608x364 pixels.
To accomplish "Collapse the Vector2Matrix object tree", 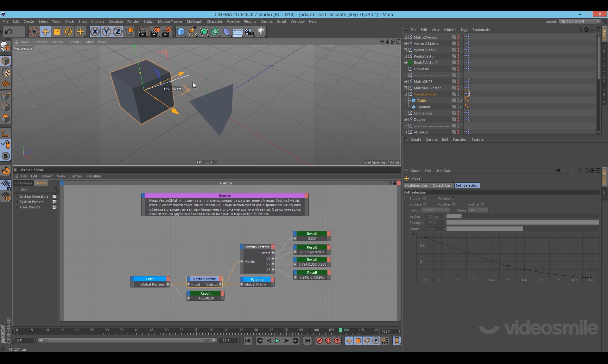I will [x=405, y=94].
